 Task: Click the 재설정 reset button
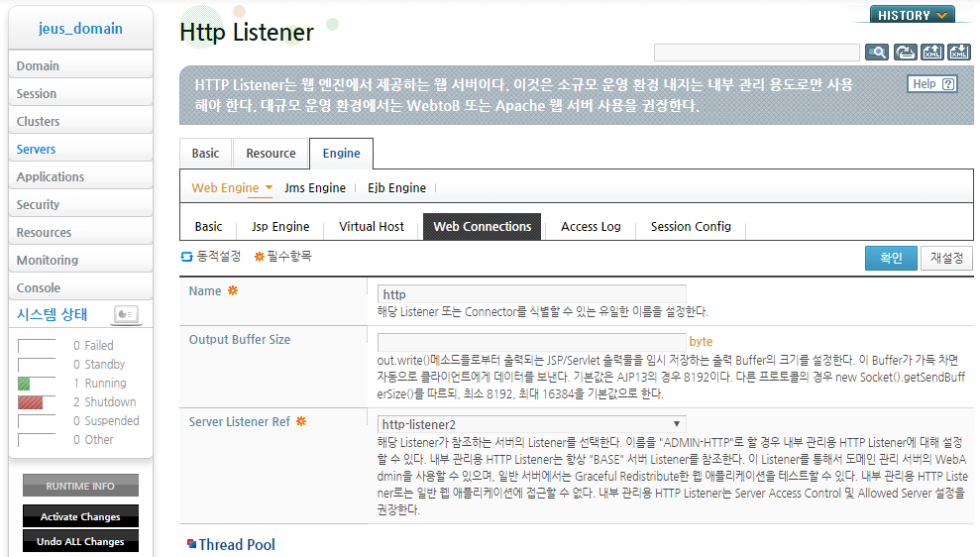946,258
